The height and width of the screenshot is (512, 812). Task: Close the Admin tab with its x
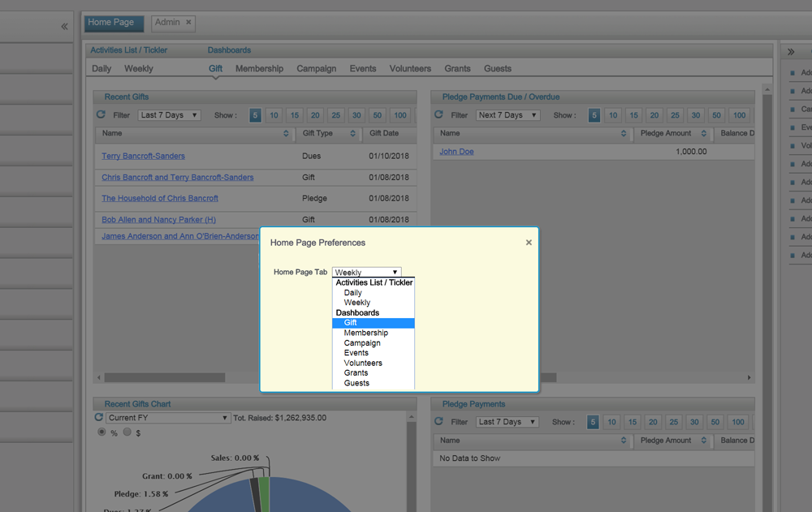click(x=188, y=22)
